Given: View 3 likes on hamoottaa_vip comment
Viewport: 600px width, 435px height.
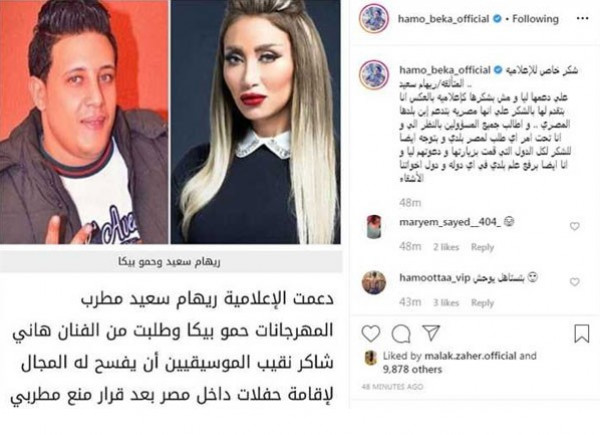Looking at the screenshot, I should coord(446,303).
